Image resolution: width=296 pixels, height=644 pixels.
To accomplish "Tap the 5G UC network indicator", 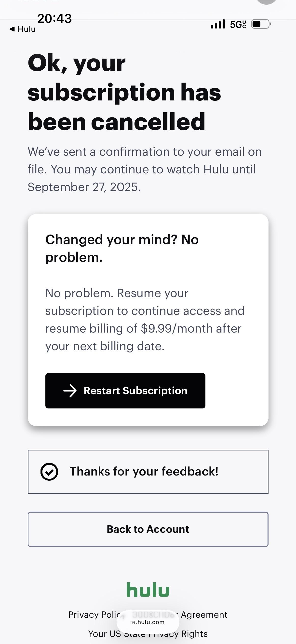I will [238, 24].
